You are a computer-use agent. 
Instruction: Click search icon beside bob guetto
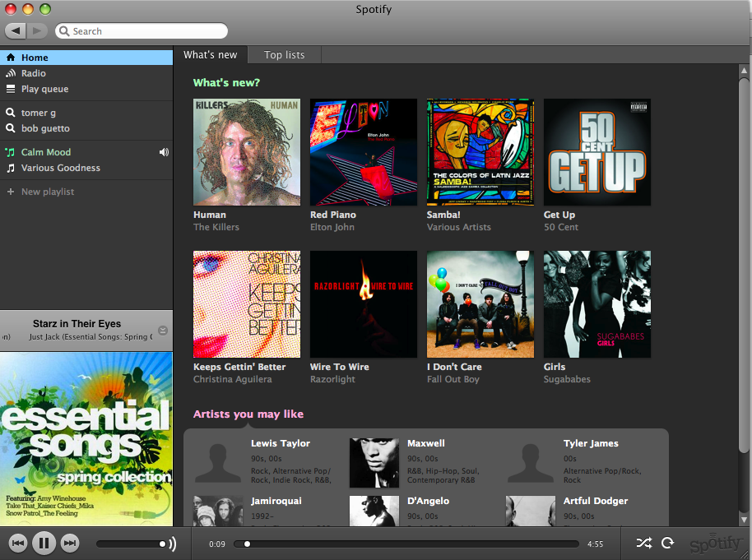[x=10, y=128]
